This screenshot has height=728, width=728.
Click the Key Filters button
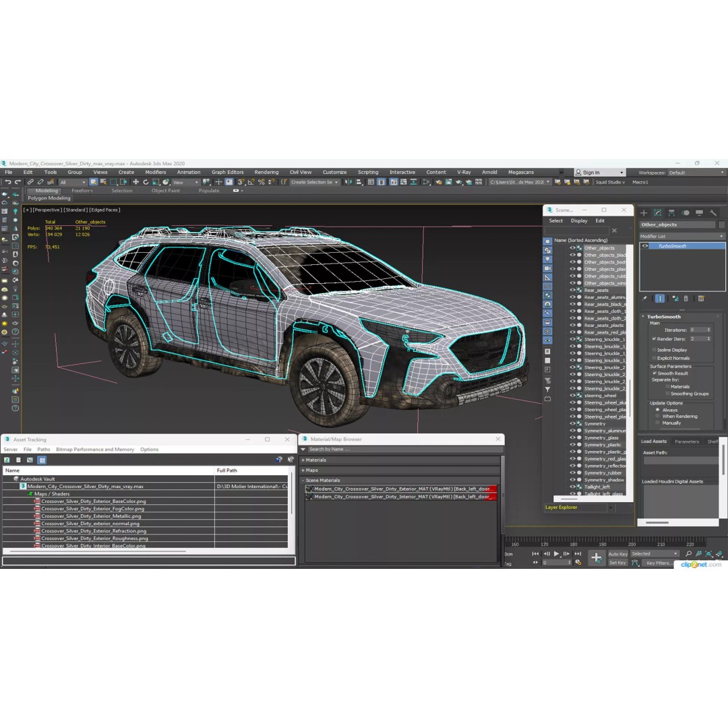coord(659,563)
